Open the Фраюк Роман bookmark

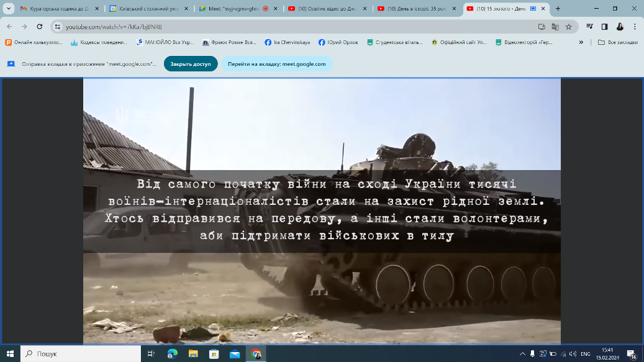tap(230, 42)
